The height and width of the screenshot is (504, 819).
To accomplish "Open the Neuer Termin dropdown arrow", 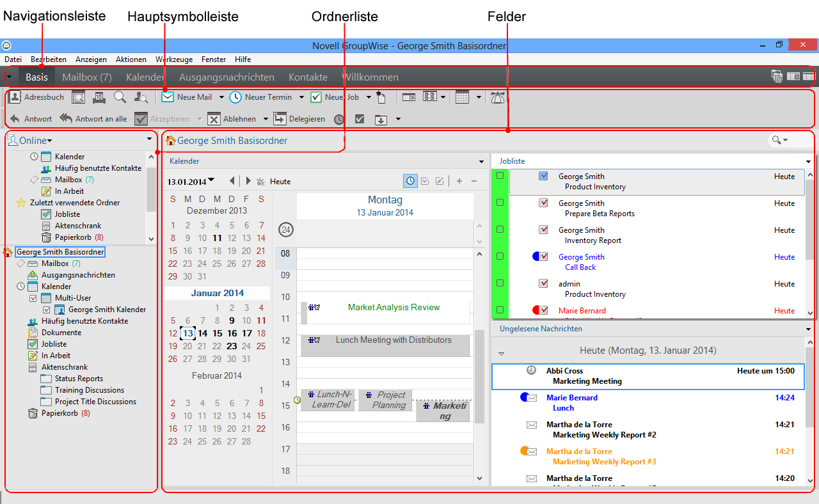I will [x=301, y=97].
